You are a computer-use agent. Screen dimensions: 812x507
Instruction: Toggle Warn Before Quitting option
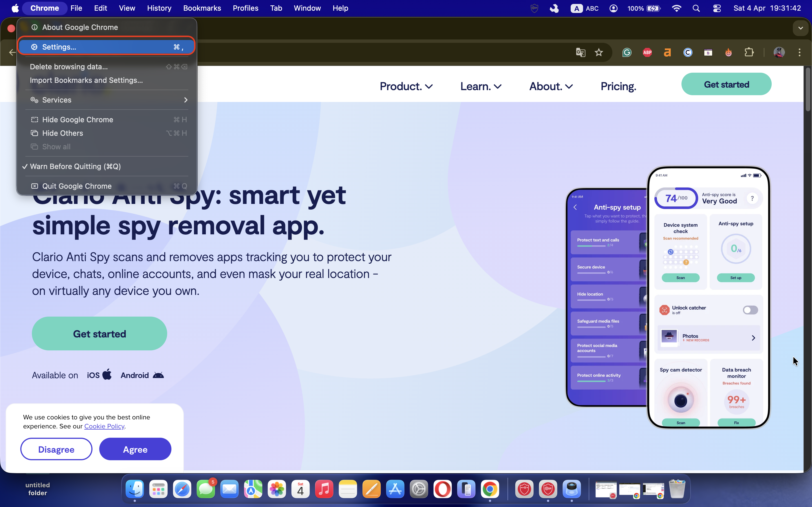coord(75,166)
